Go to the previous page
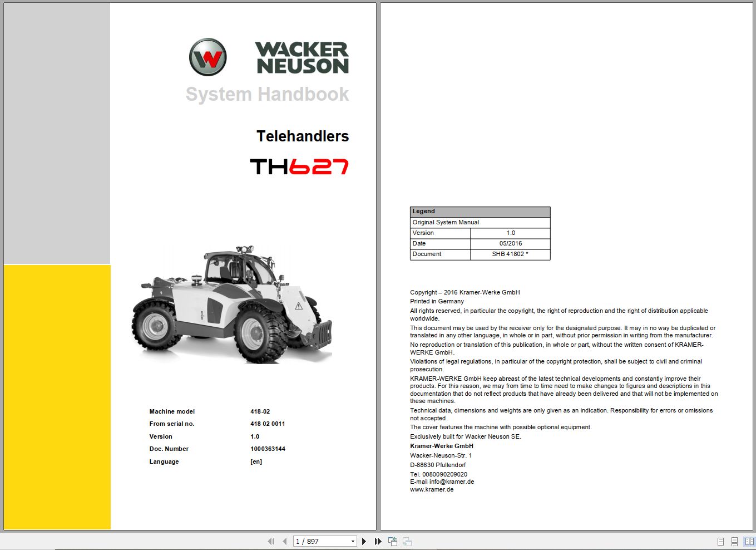 [284, 541]
